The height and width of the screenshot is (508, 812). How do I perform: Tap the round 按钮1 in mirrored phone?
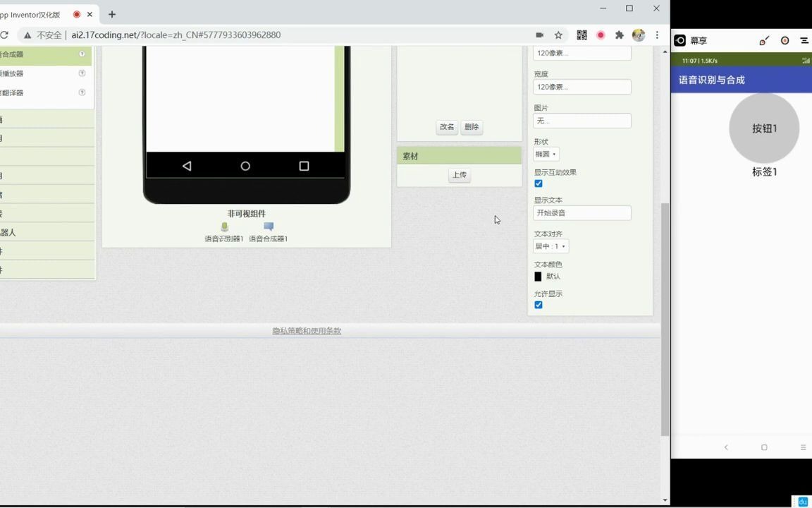click(764, 128)
